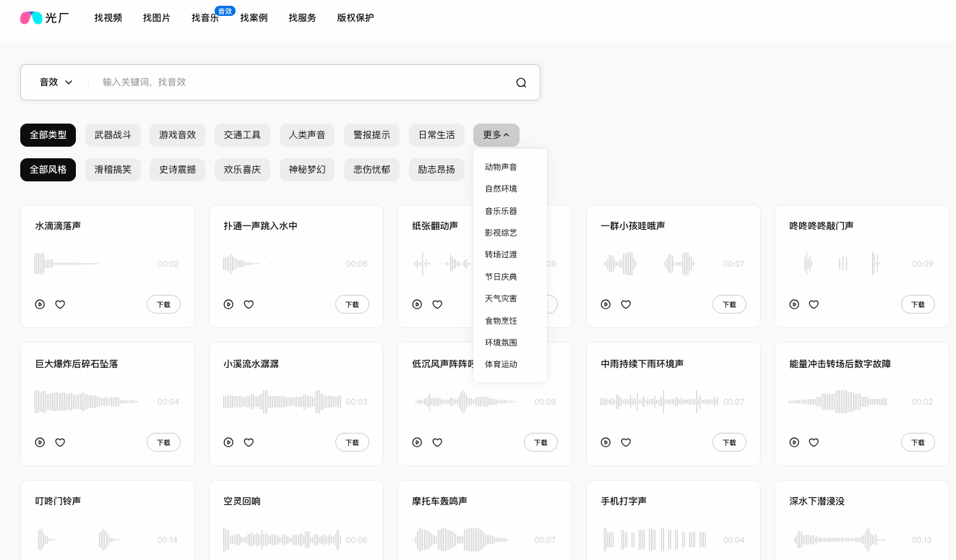Filter by 游戏音效 type
The image size is (956, 560).
coord(178,135)
